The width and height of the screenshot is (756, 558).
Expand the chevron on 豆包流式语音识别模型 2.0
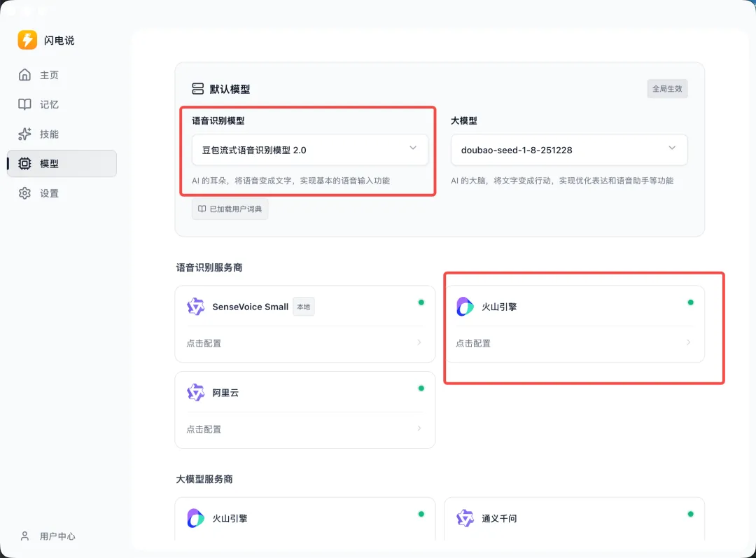click(413, 148)
